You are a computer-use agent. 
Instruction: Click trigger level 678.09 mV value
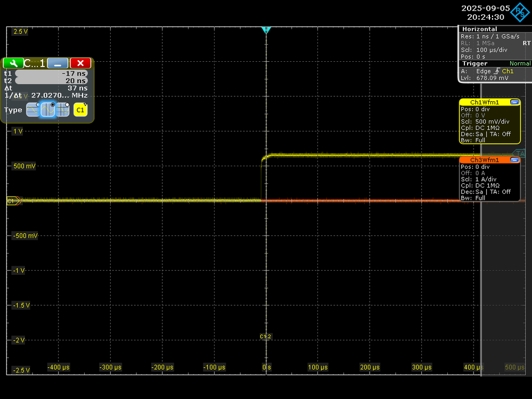[492, 78]
